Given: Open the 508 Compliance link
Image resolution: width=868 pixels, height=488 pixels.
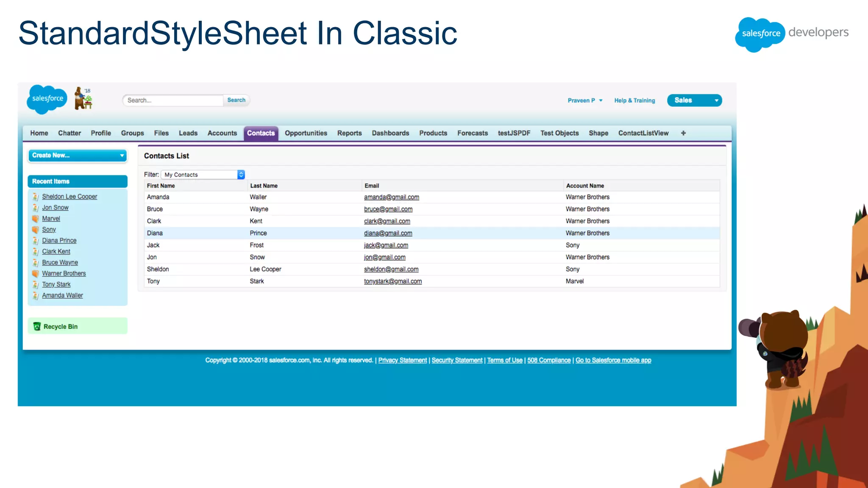Looking at the screenshot, I should pyautogui.click(x=549, y=360).
